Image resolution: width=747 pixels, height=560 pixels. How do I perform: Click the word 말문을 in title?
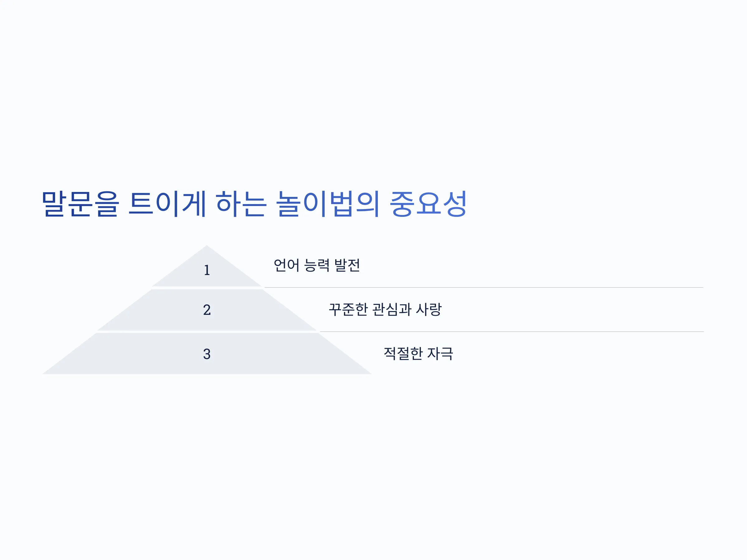coord(80,204)
